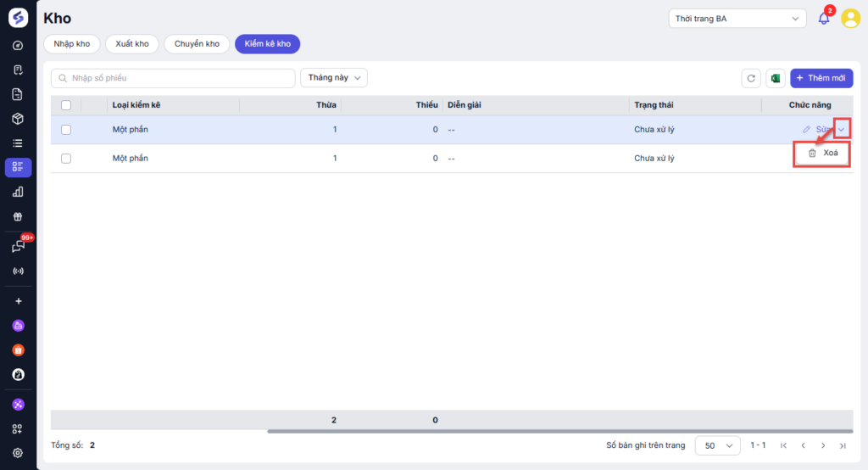Click the Trạng thái column header
This screenshot has height=470, width=868.
tap(654, 104)
